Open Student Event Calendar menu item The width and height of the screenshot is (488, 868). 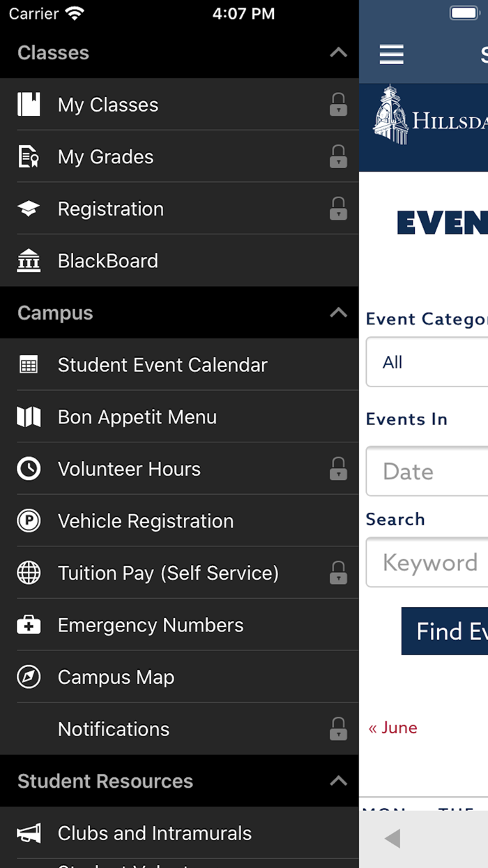click(162, 365)
